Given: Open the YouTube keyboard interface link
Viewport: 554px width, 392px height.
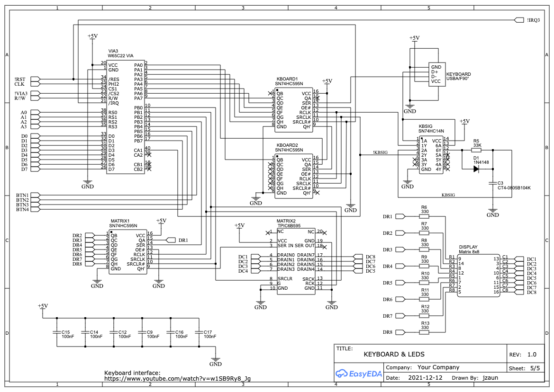Looking at the screenshot, I should click(177, 379).
